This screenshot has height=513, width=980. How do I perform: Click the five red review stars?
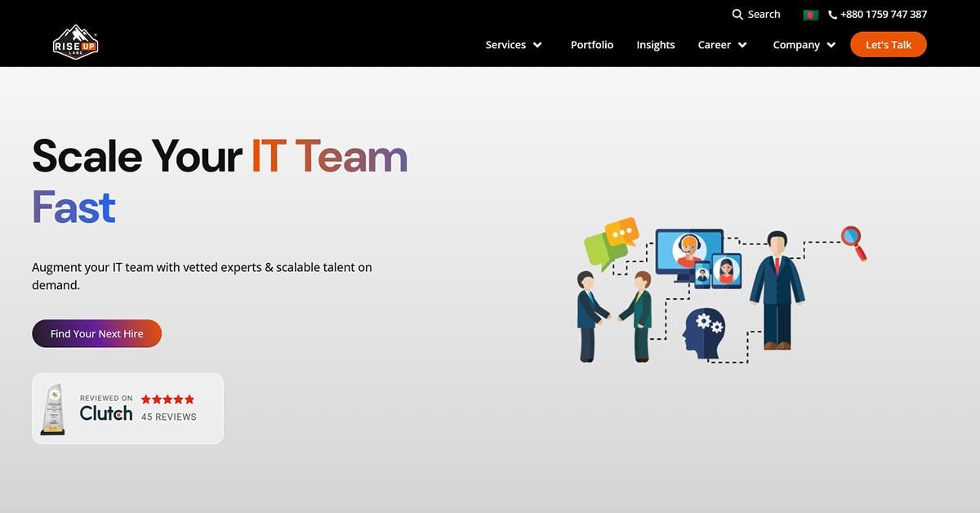(167, 399)
